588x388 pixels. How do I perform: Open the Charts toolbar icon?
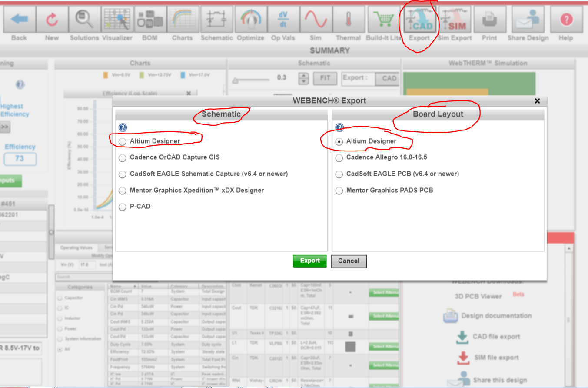tap(183, 19)
